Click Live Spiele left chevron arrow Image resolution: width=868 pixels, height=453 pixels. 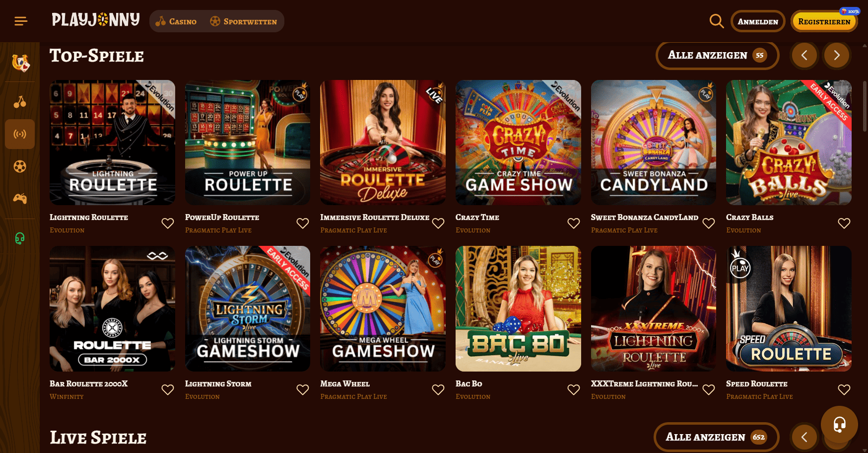click(804, 437)
